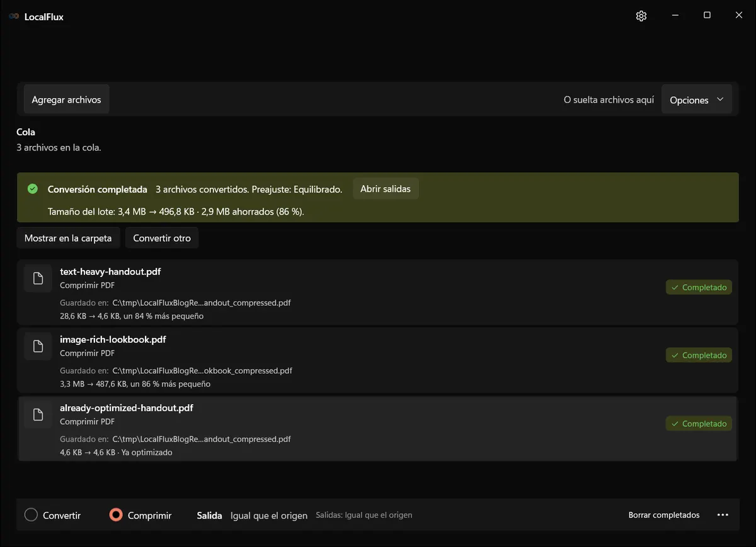
Task: Click the Completado badge for text-heavy-handout.pdf
Action: (x=699, y=287)
